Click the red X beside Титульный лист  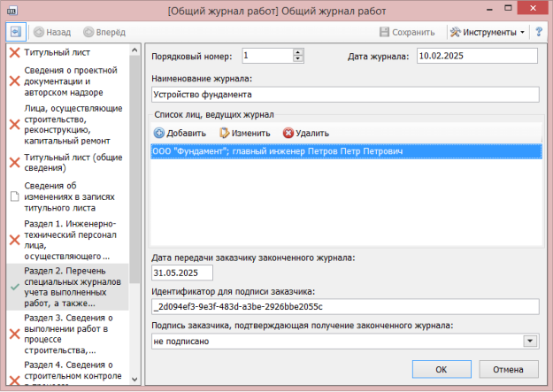point(14,52)
